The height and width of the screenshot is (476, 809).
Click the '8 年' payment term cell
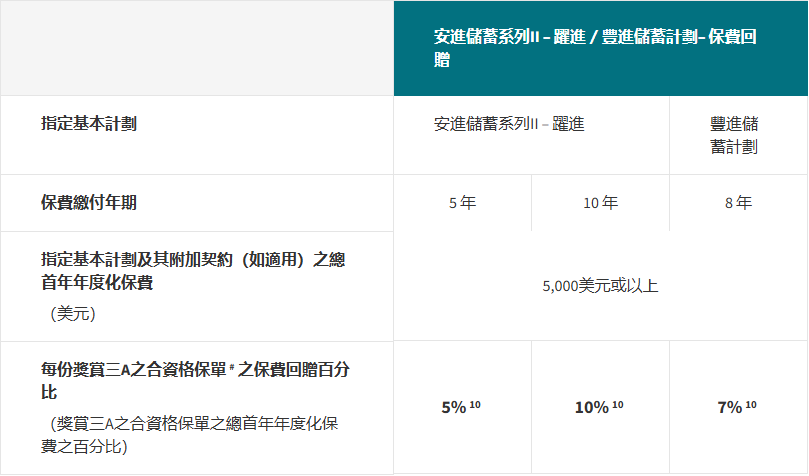(x=738, y=203)
